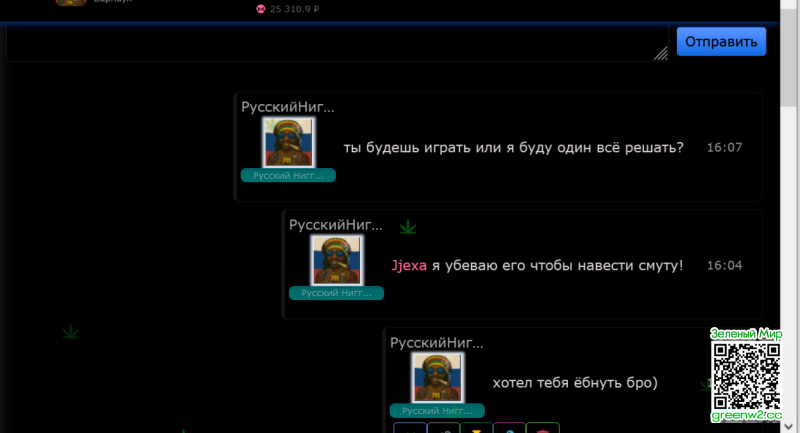Click the green leaf icon beside Jjexa message header

(407, 228)
